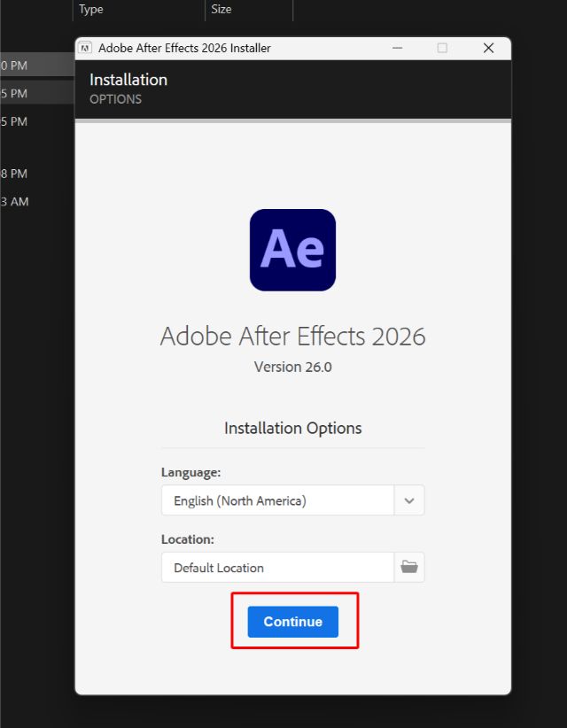
Task: Click the chevron on the Language dropdown
Action: pos(408,500)
